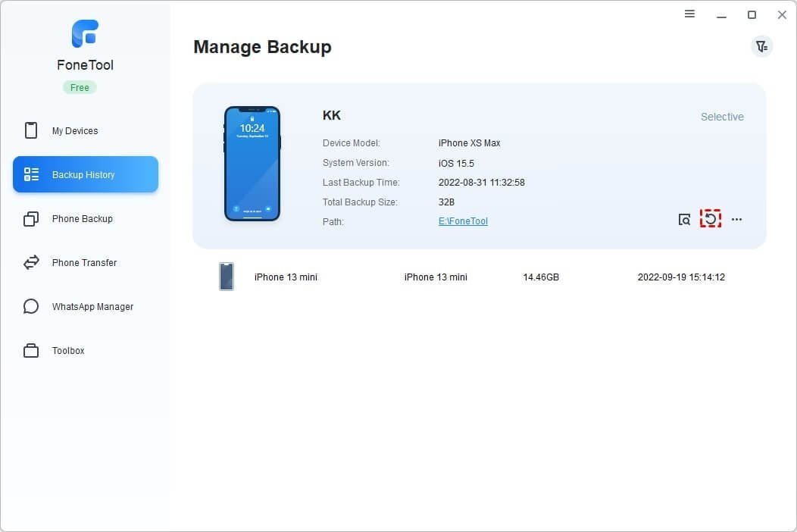Click the view backup magnifier icon

tap(684, 220)
